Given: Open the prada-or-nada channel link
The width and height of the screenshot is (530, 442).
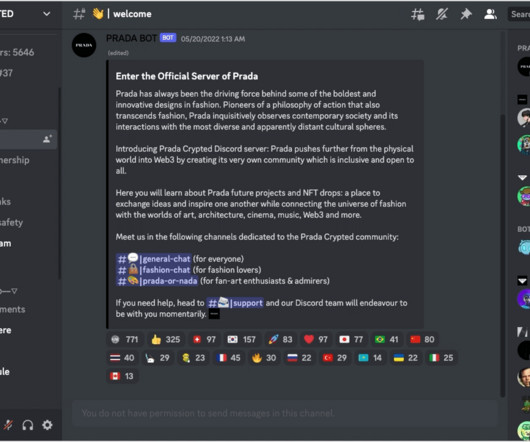Looking at the screenshot, I should click(x=157, y=281).
